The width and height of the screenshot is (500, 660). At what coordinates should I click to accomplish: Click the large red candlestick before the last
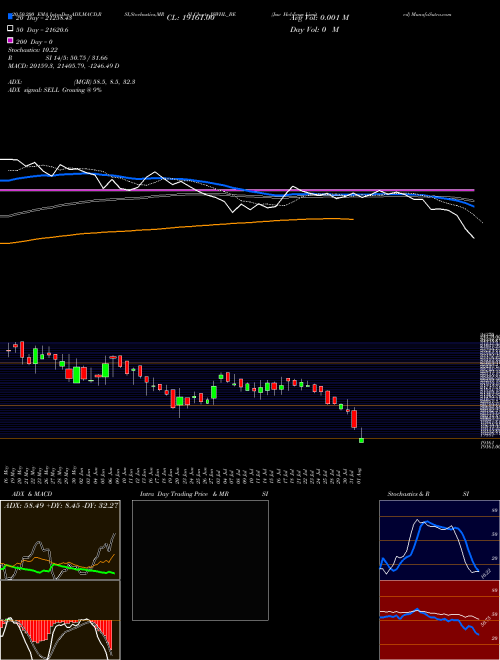(x=354, y=419)
